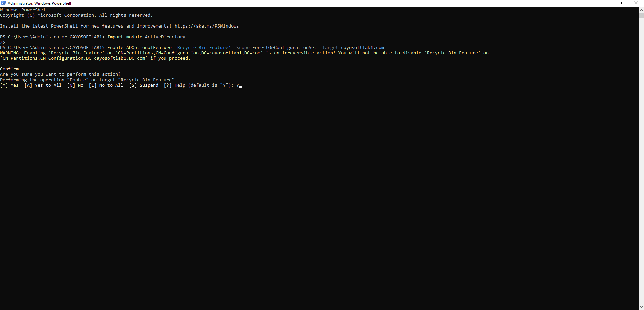Click the https://aka.ms/PSWindows link text
The width and height of the screenshot is (644, 310).
pos(206,26)
